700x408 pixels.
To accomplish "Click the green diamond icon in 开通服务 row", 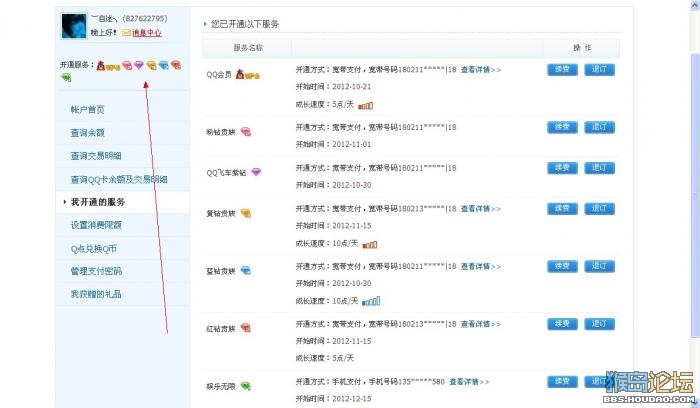I will point(66,78).
